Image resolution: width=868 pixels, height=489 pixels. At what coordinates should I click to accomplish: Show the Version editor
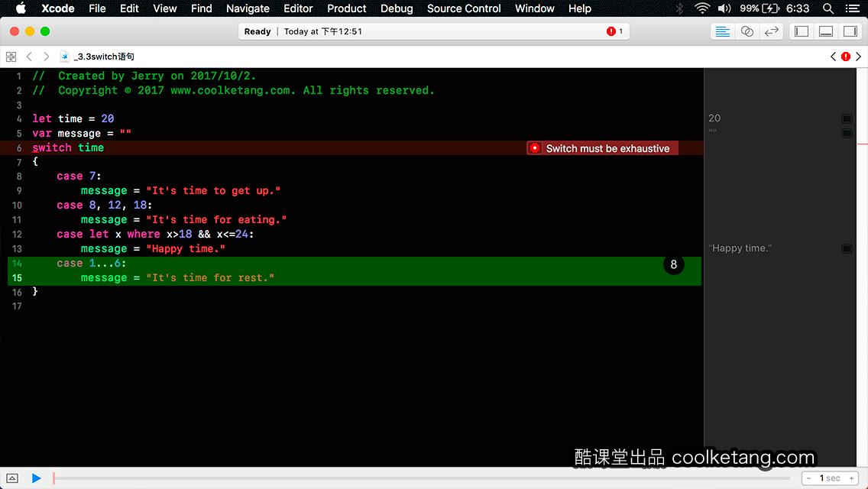click(x=771, y=31)
